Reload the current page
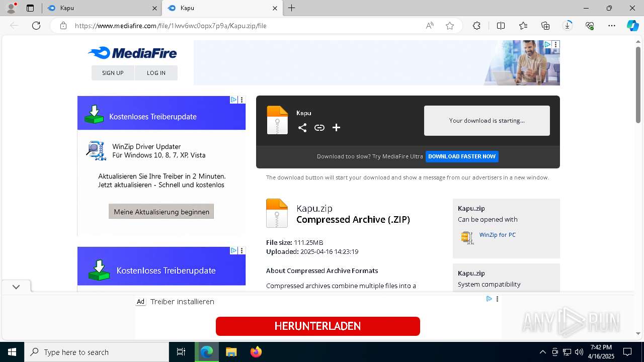The width and height of the screenshot is (644, 362). [36, 26]
